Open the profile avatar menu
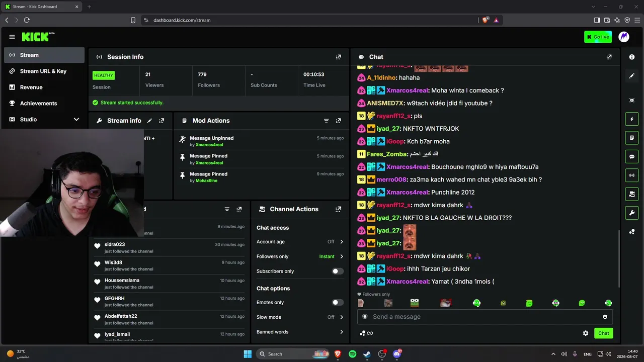 (x=624, y=37)
